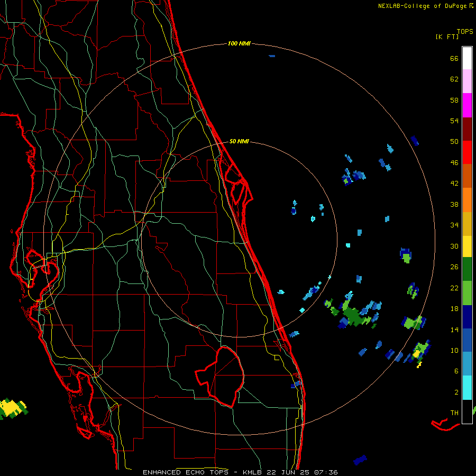
Task: Click legend value "26"
Action: pyautogui.click(x=454, y=267)
